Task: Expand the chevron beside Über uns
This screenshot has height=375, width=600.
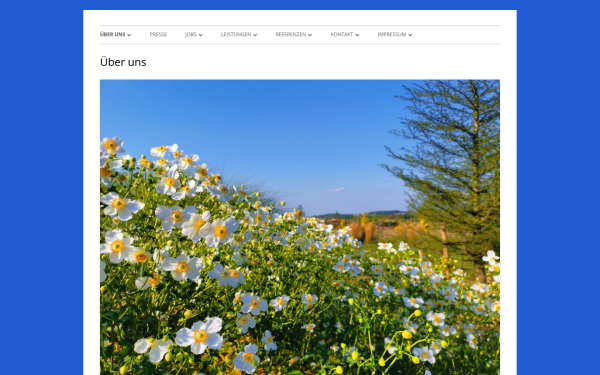Action: tap(129, 35)
